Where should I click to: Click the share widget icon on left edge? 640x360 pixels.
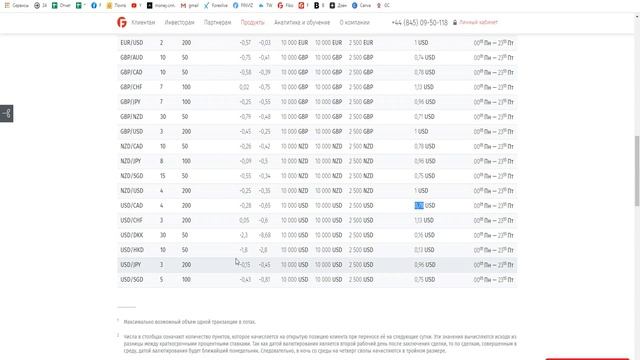7,113
